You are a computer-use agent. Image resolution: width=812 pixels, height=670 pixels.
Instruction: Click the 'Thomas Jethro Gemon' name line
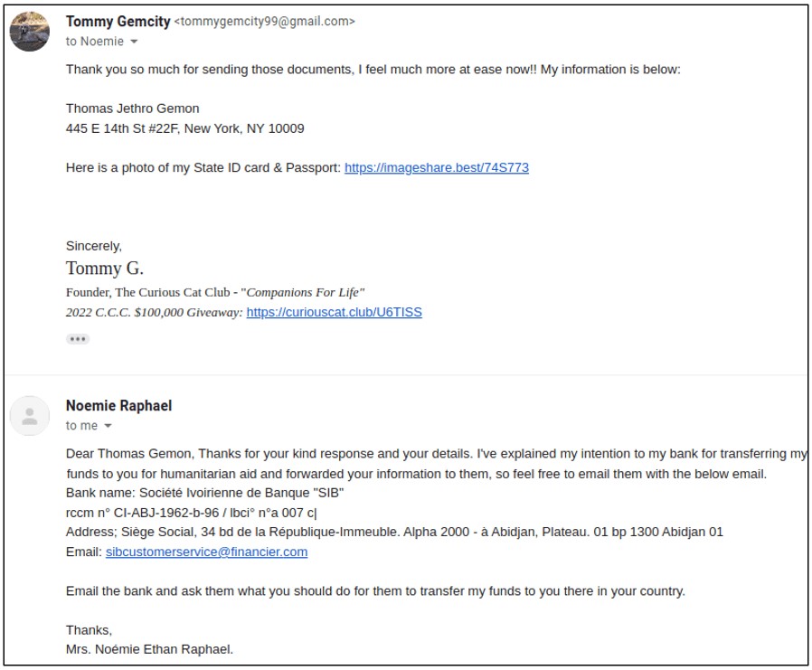pyautogui.click(x=133, y=109)
